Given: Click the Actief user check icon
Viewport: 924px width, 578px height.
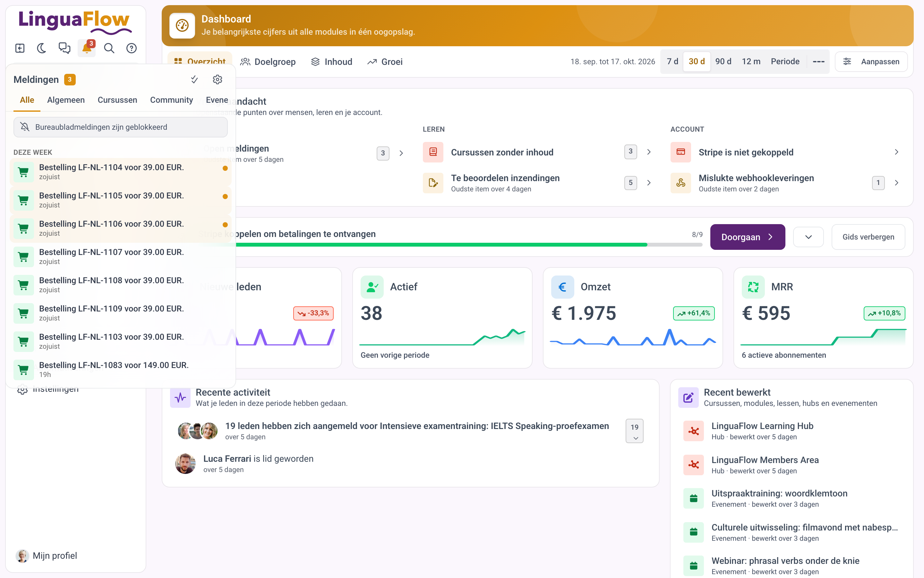Looking at the screenshot, I should (372, 287).
